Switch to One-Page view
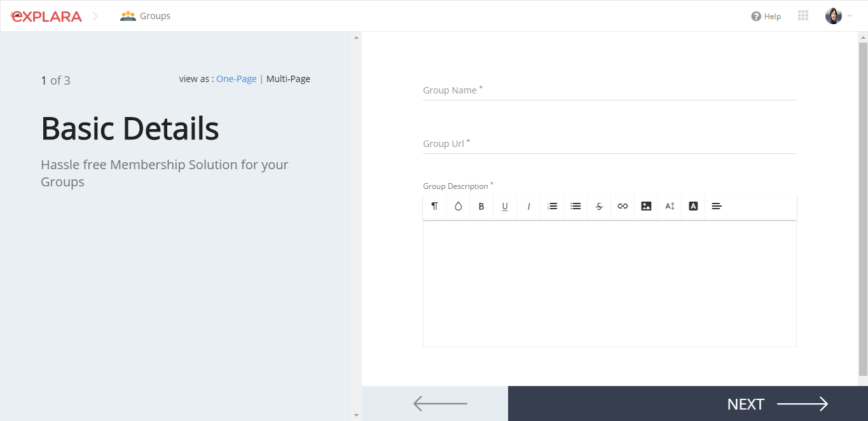 [x=237, y=79]
